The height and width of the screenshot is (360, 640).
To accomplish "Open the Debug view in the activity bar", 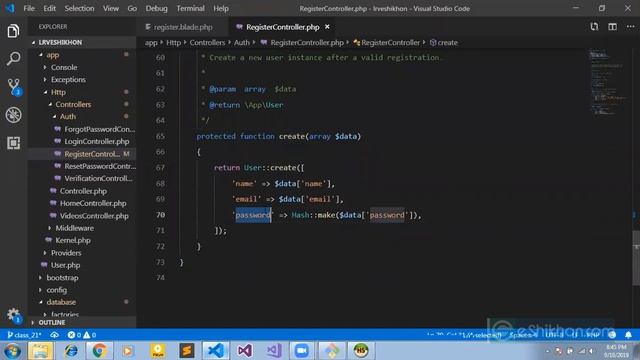I will coord(13,115).
